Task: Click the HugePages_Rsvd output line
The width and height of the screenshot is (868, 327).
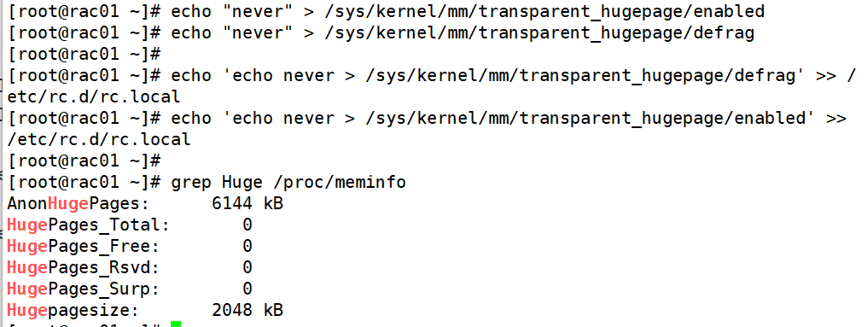Action: pyautogui.click(x=130, y=267)
